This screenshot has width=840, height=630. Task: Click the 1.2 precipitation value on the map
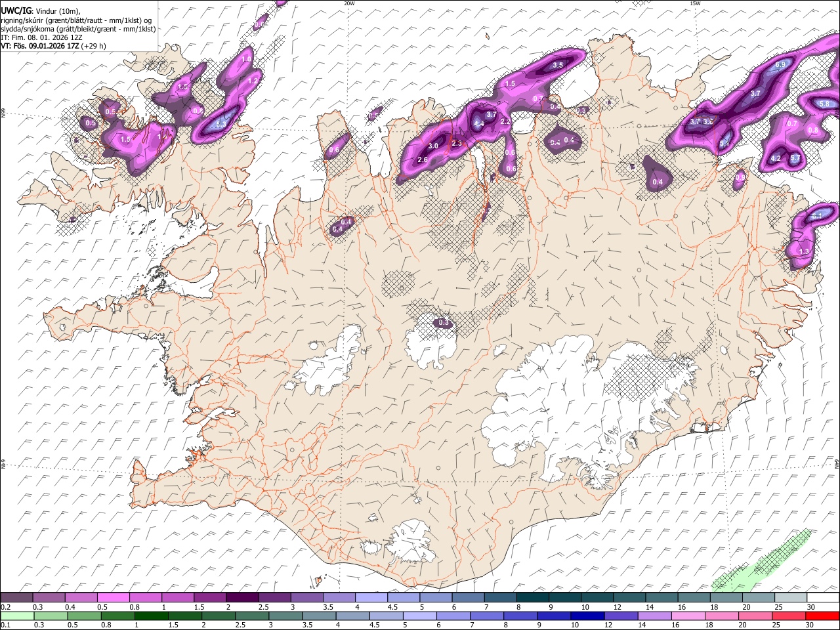click(253, 81)
